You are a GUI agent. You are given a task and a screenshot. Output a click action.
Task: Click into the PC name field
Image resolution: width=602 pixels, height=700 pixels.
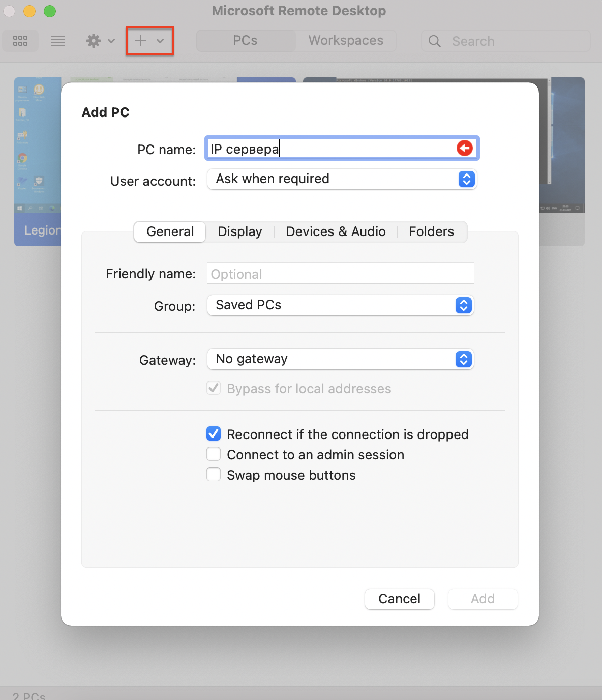click(x=342, y=149)
